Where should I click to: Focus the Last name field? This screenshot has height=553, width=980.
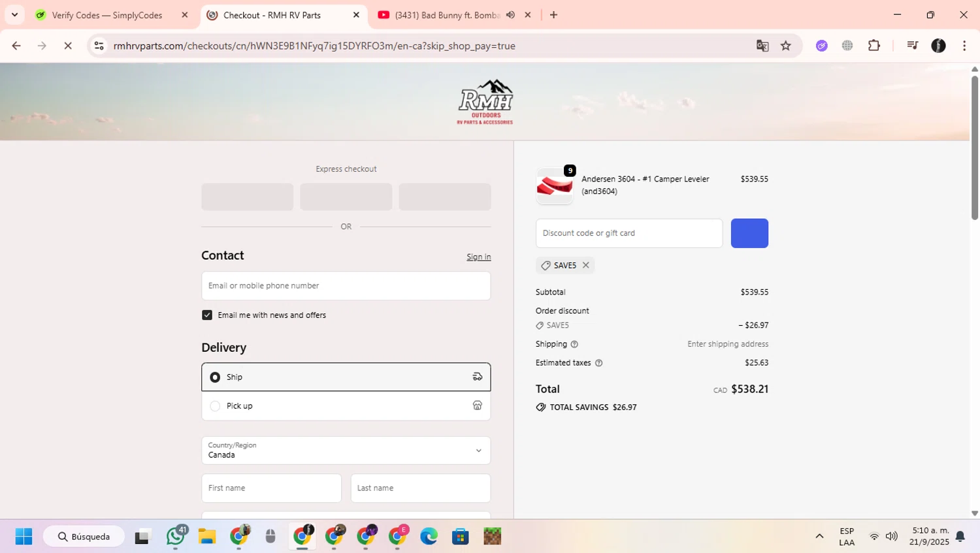click(x=421, y=488)
